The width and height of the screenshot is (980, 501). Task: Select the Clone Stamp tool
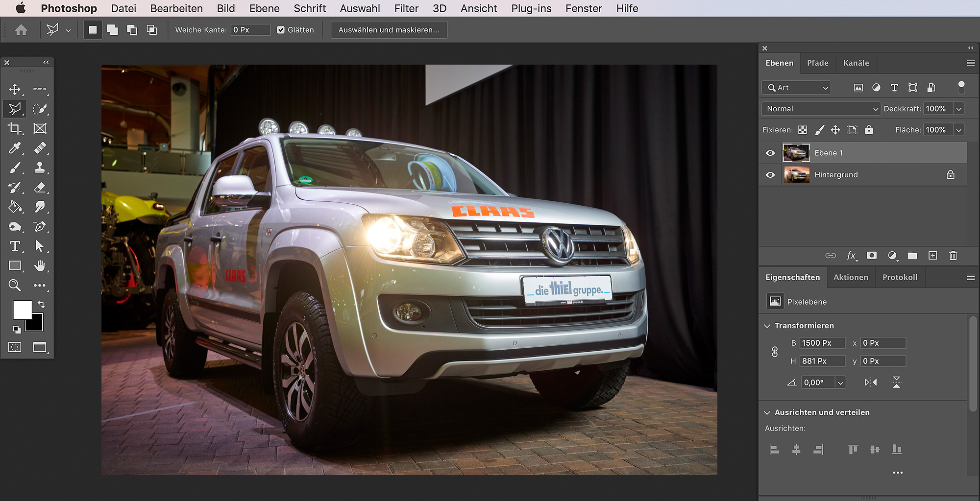point(40,167)
